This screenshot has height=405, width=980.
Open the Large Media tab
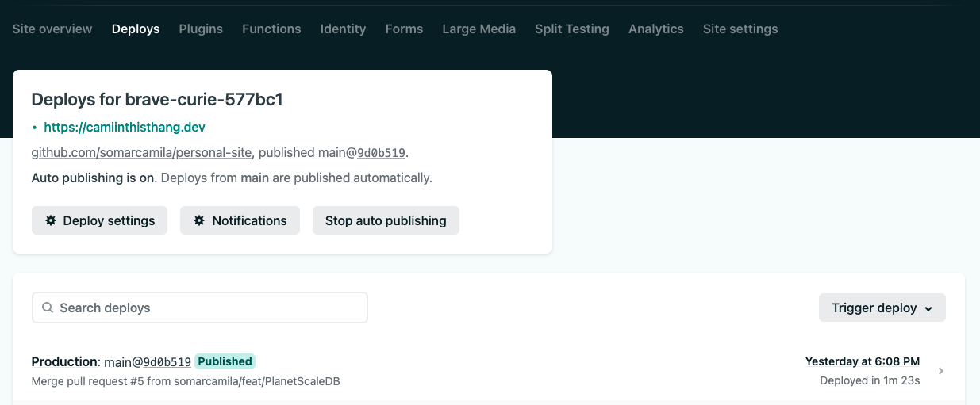478,29
